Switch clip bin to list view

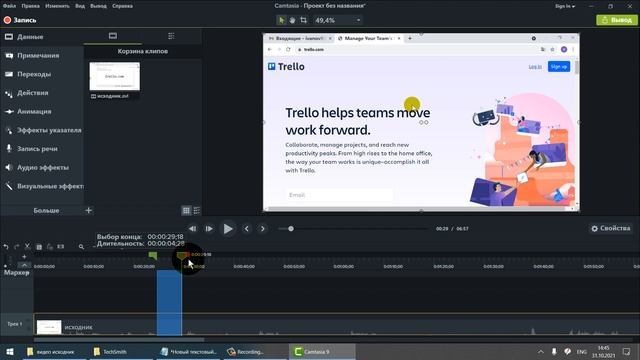pyautogui.click(x=197, y=211)
